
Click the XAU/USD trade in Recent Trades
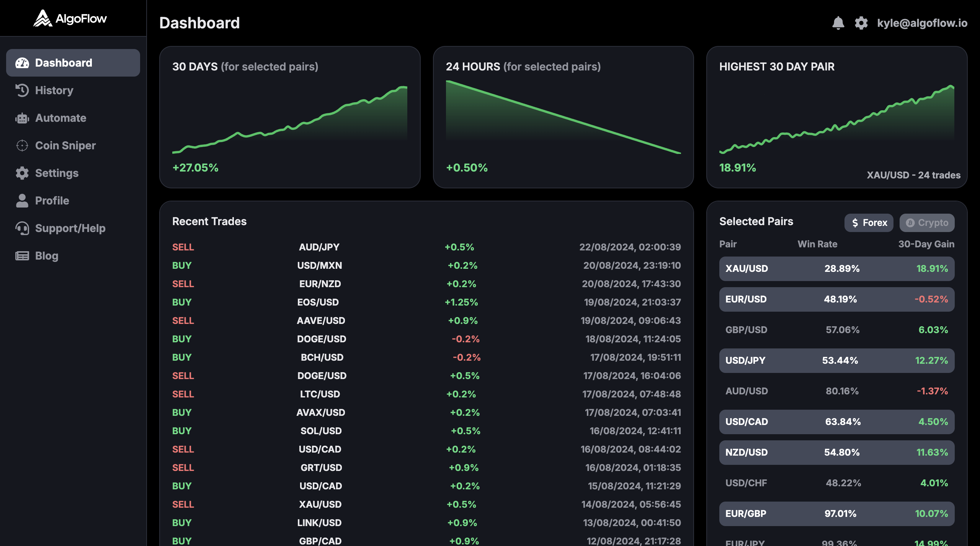pos(320,505)
